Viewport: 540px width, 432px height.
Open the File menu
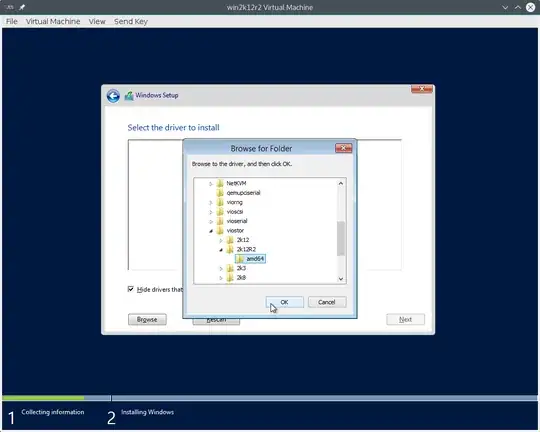click(x=12, y=21)
